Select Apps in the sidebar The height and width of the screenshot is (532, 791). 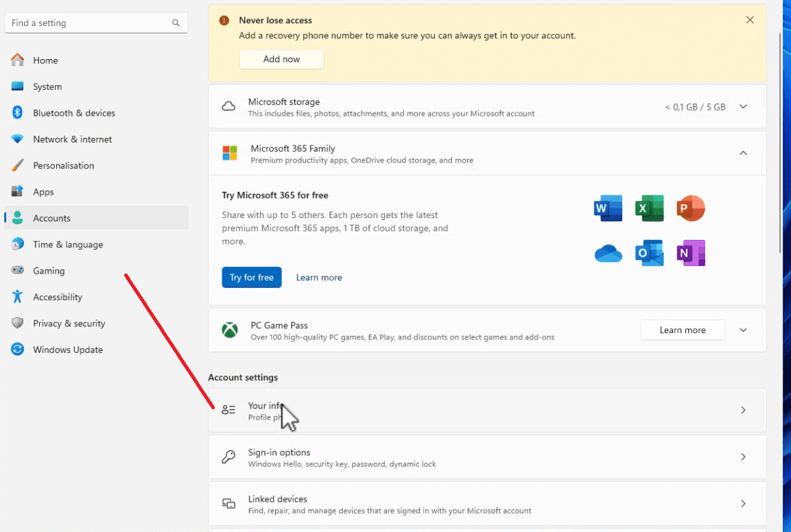pos(96,191)
